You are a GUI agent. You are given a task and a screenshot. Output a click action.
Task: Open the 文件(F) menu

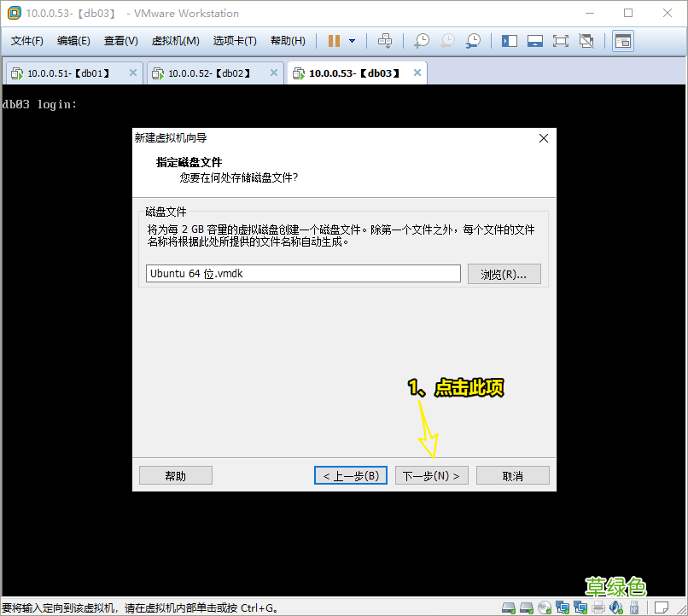[x=27, y=41]
